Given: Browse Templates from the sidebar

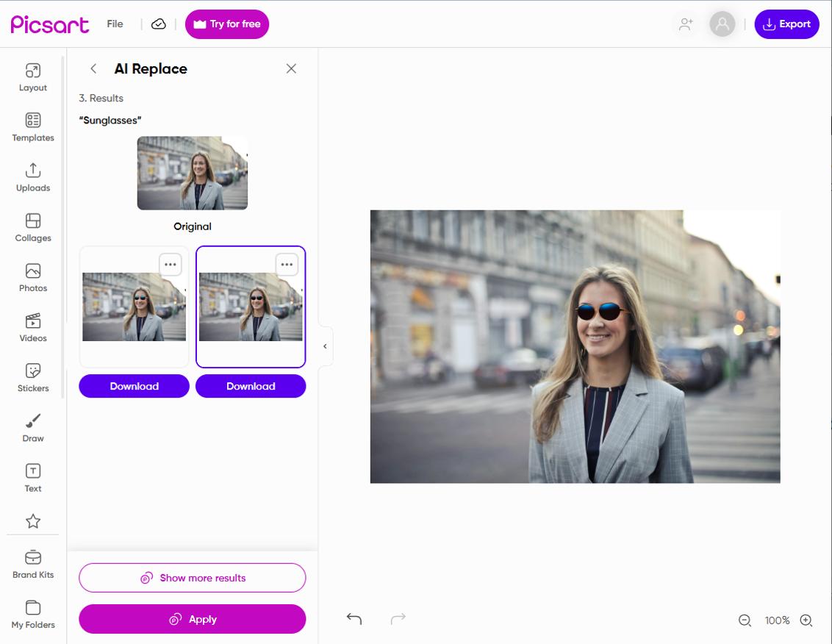Looking at the screenshot, I should (x=32, y=127).
